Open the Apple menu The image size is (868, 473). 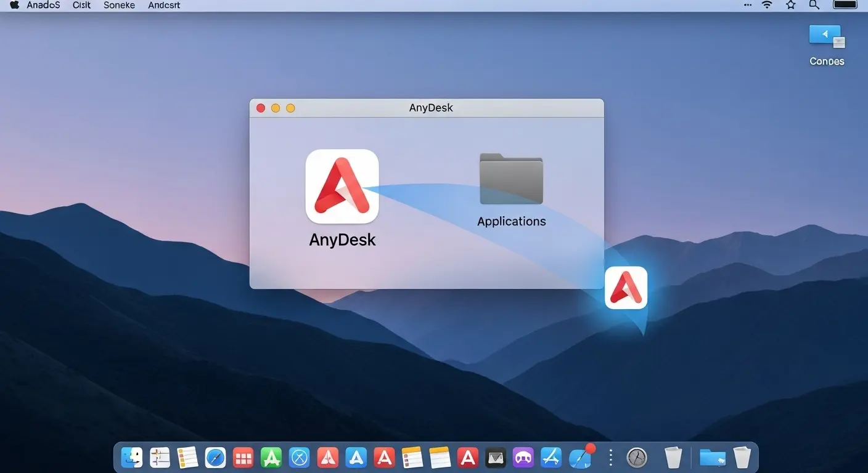pos(14,5)
